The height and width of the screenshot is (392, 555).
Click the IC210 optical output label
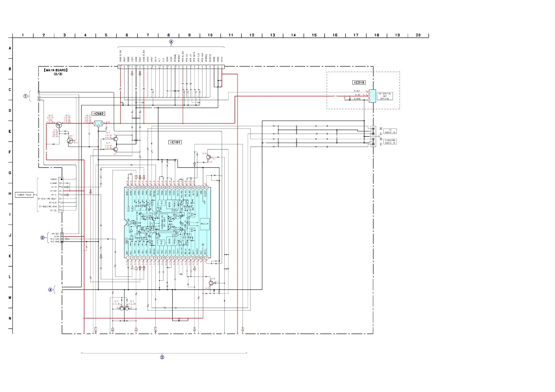click(359, 83)
